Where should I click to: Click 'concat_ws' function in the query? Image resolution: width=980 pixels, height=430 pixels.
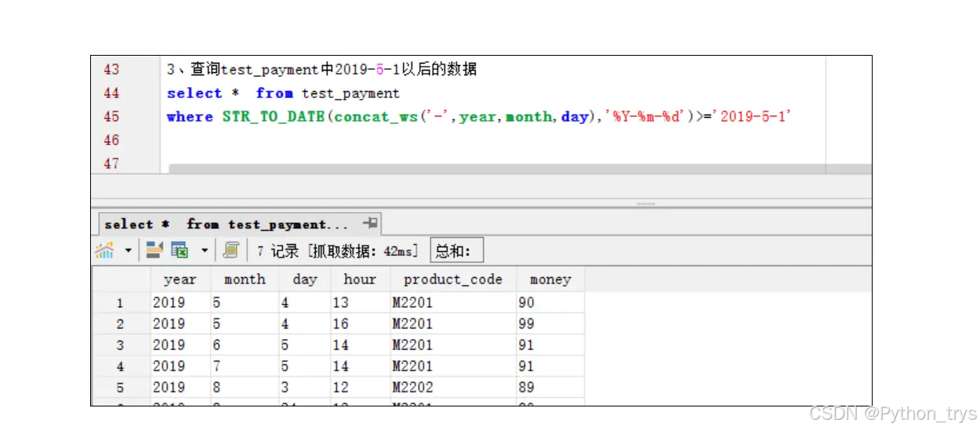(376, 117)
